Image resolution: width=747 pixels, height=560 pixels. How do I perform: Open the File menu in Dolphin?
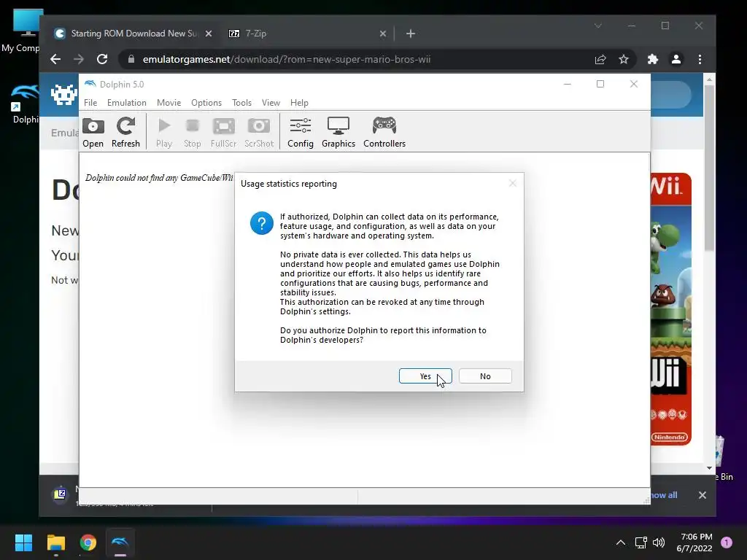click(90, 102)
